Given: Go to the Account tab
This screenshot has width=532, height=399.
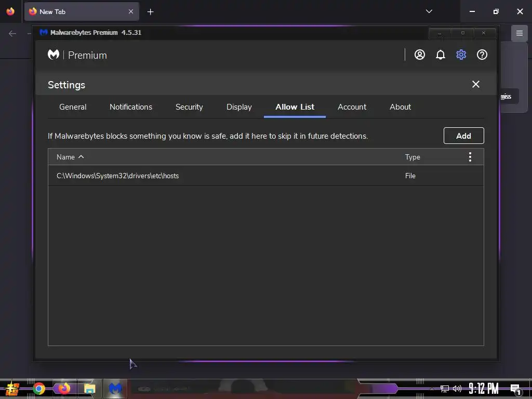Looking at the screenshot, I should 352,107.
